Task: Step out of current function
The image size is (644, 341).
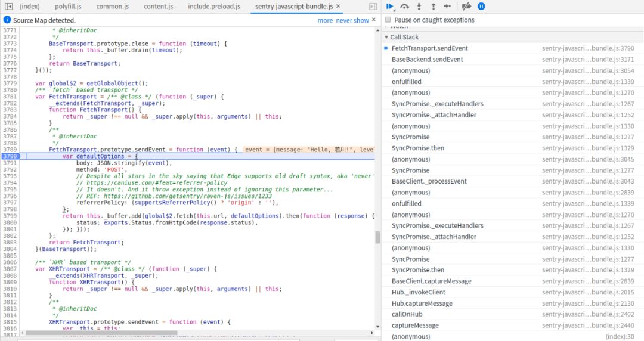Action: (x=434, y=6)
